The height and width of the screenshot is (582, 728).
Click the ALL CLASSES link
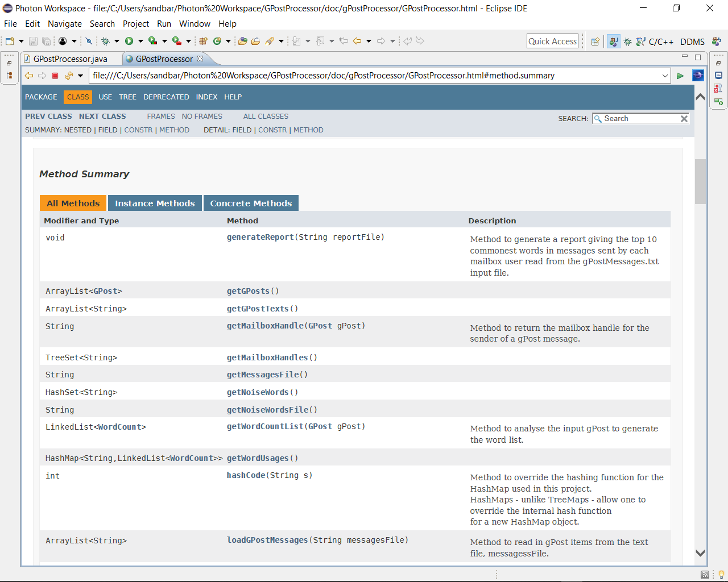[x=266, y=117]
